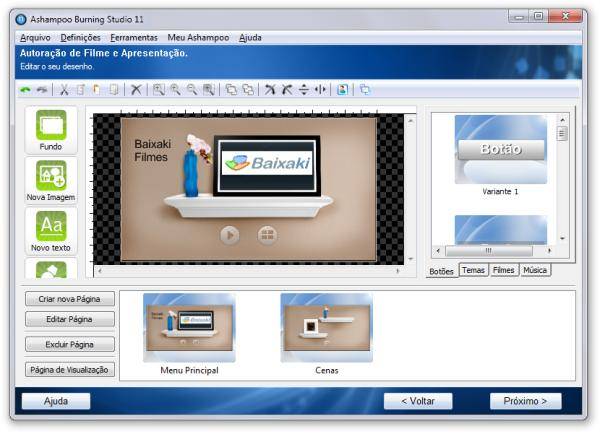Open the Ajuda menu in menu bar
This screenshot has height=434, width=600.
click(x=250, y=38)
